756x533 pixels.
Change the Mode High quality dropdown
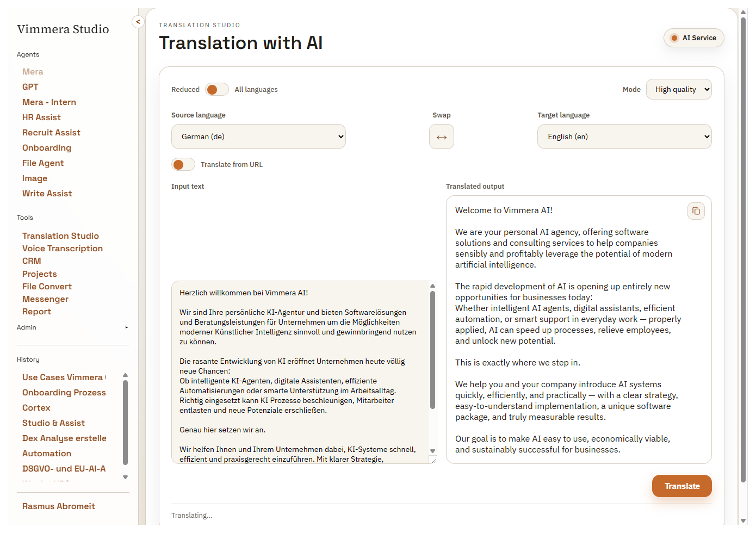click(678, 90)
